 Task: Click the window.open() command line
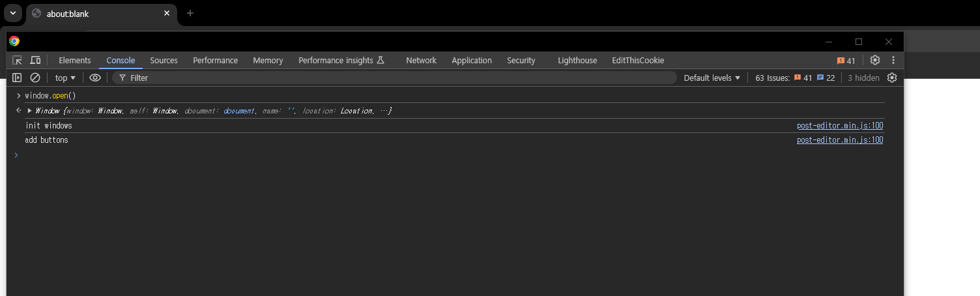(50, 96)
